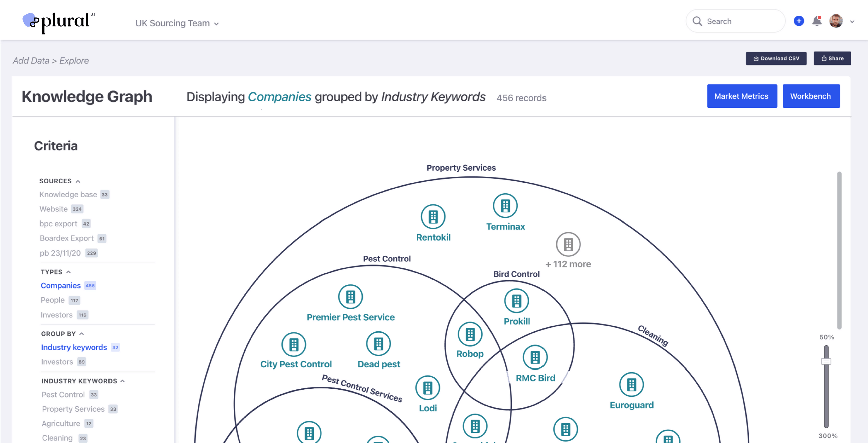Switch grouping to Investors
The height and width of the screenshot is (443, 868).
[x=56, y=362]
